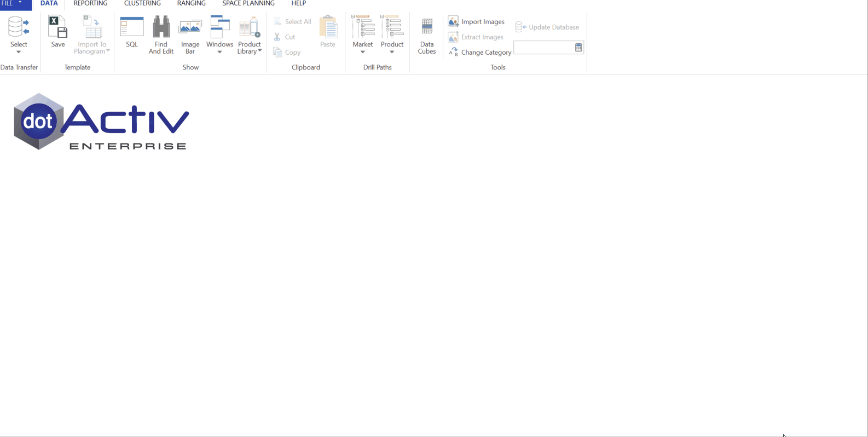Open the calendar picker in Tools field
Screen dimensions: 868x437
(x=578, y=48)
